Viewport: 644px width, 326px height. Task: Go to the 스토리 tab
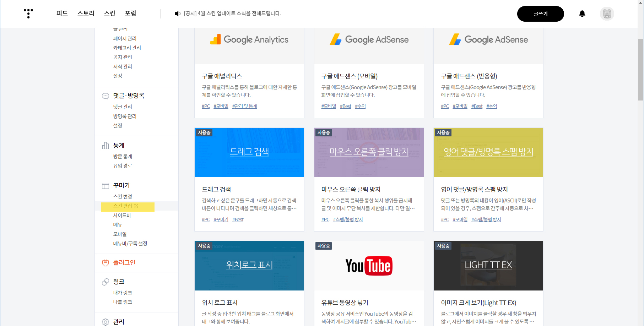coord(86,13)
